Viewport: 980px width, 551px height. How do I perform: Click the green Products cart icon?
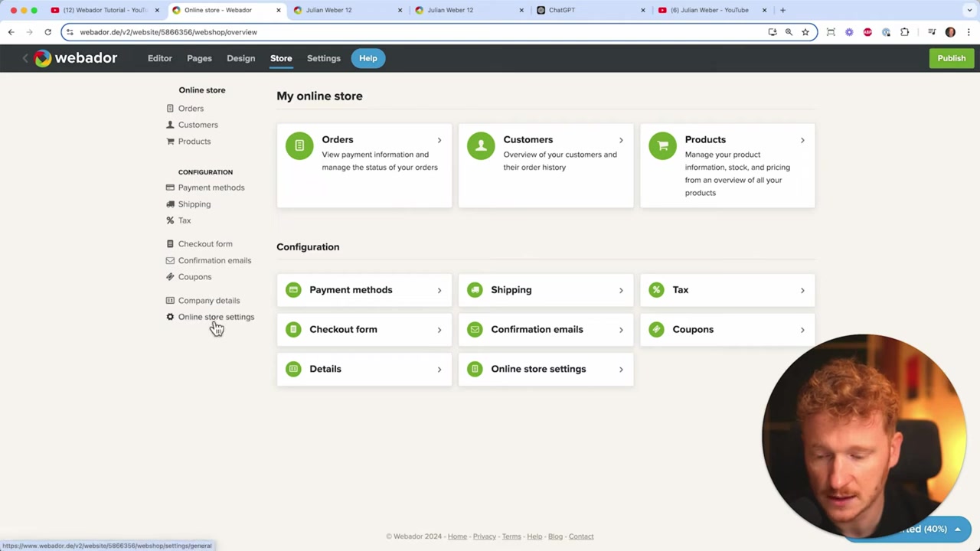point(663,145)
